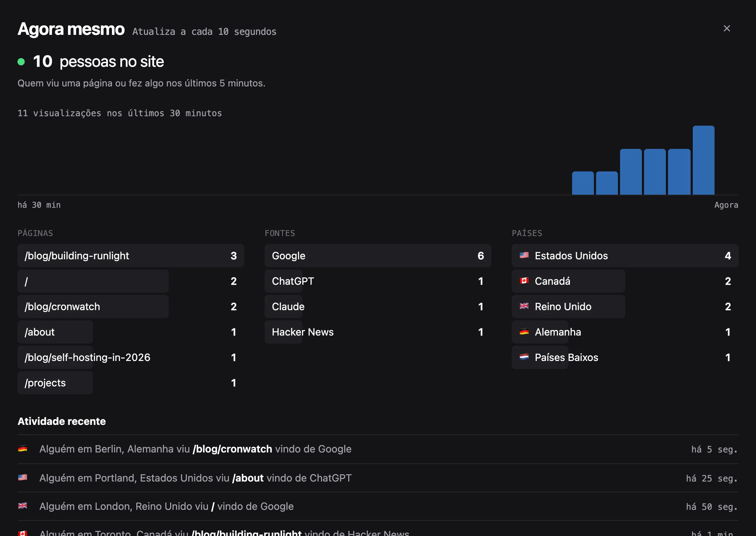Click the tallest bar in the views chart
The width and height of the screenshot is (756, 536).
[704, 160]
